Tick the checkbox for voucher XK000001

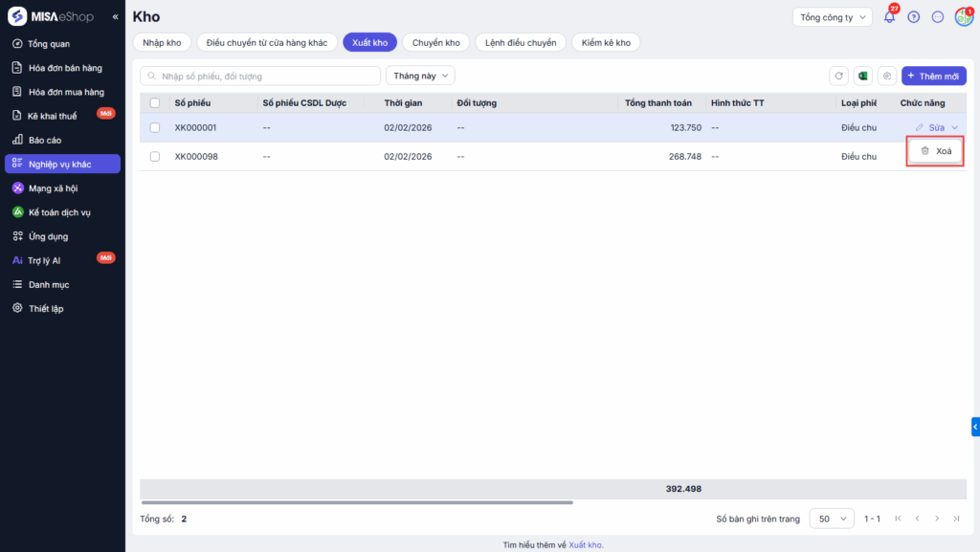click(155, 127)
